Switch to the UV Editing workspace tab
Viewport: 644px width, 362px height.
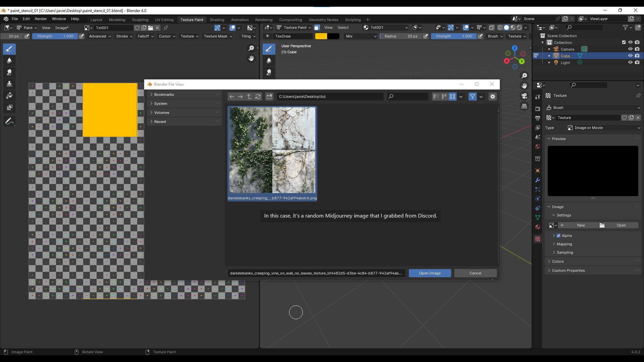tap(164, 20)
